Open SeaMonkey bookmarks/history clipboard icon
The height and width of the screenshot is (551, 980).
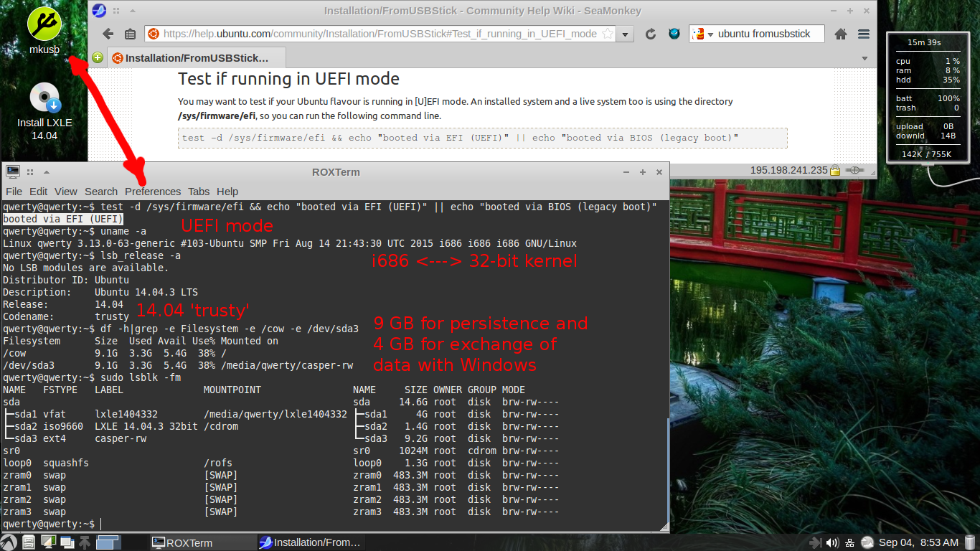pyautogui.click(x=130, y=34)
